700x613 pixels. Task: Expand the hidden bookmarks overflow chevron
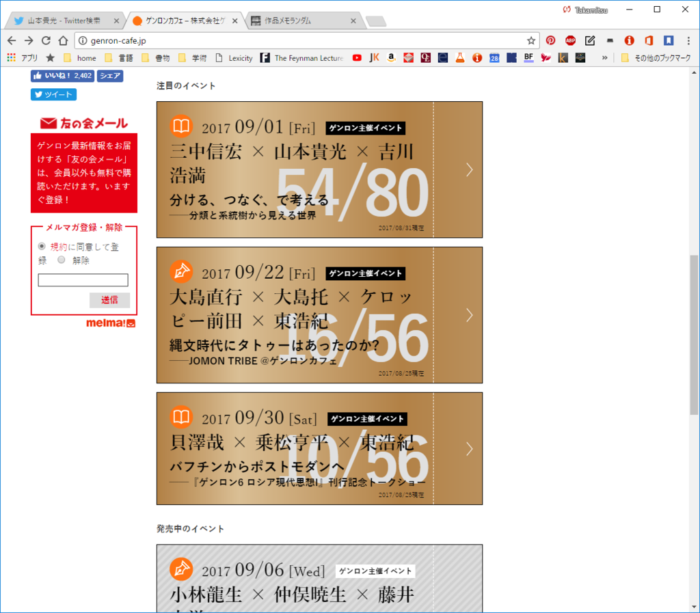pos(604,58)
